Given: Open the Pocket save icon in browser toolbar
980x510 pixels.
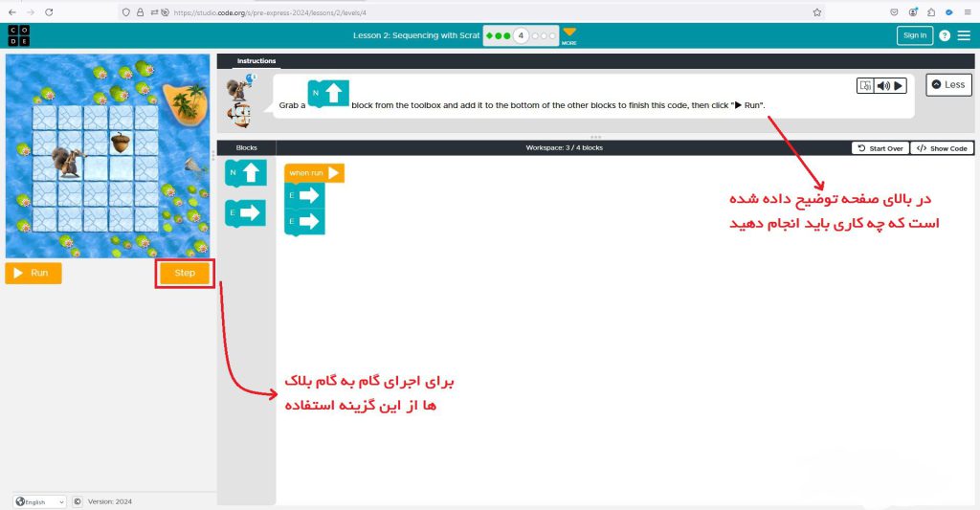Looking at the screenshot, I should pos(895,11).
